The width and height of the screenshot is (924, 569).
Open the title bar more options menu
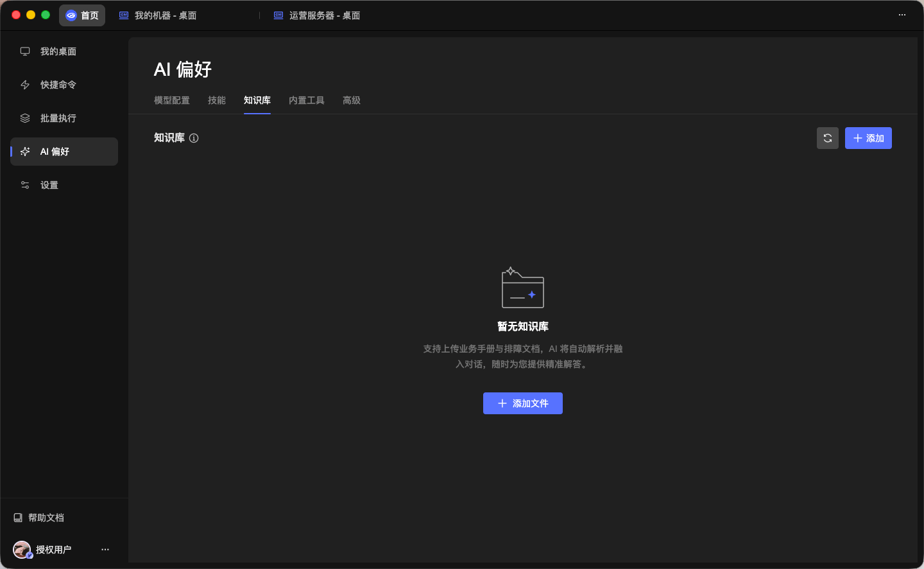[902, 15]
